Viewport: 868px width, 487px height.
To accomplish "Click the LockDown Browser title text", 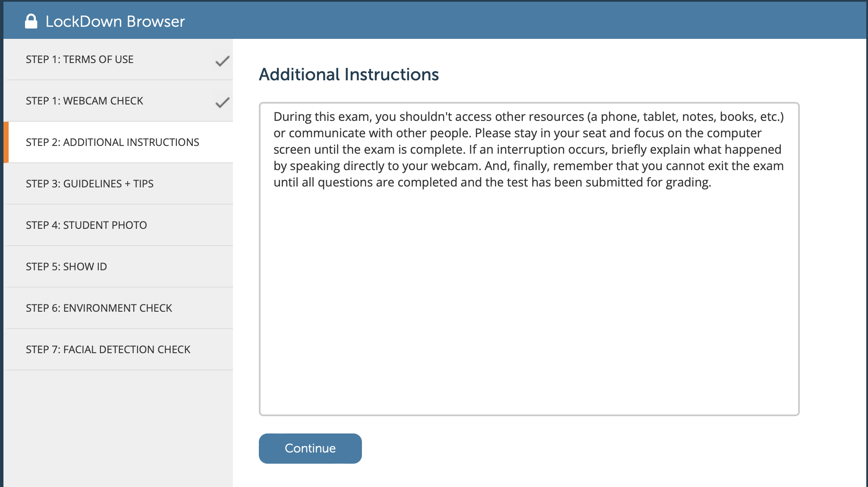I will (115, 22).
